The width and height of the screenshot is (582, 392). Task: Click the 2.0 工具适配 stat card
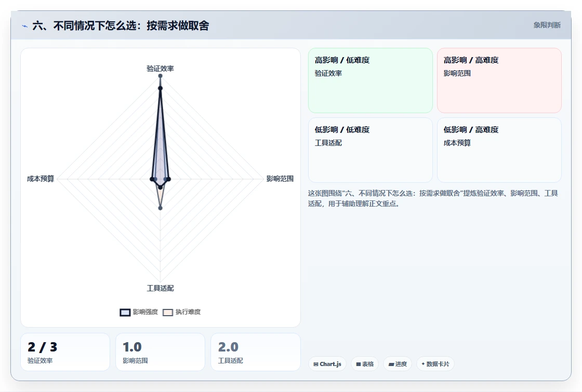coord(255,352)
